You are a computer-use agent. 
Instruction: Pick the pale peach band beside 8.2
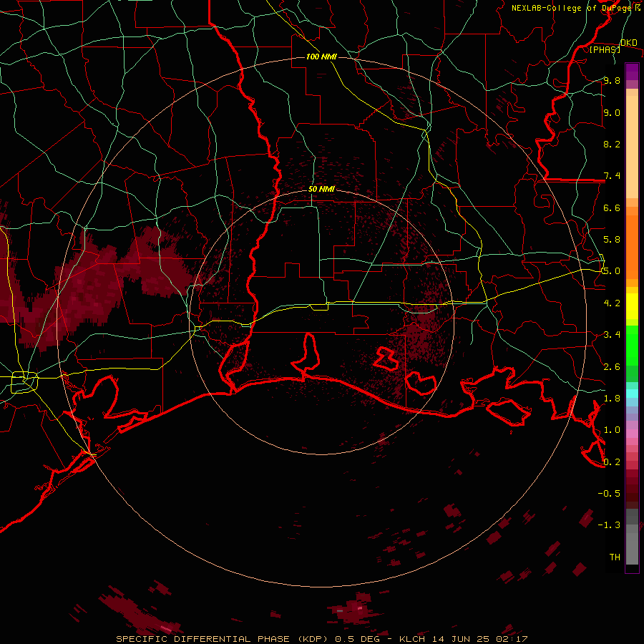(632, 146)
